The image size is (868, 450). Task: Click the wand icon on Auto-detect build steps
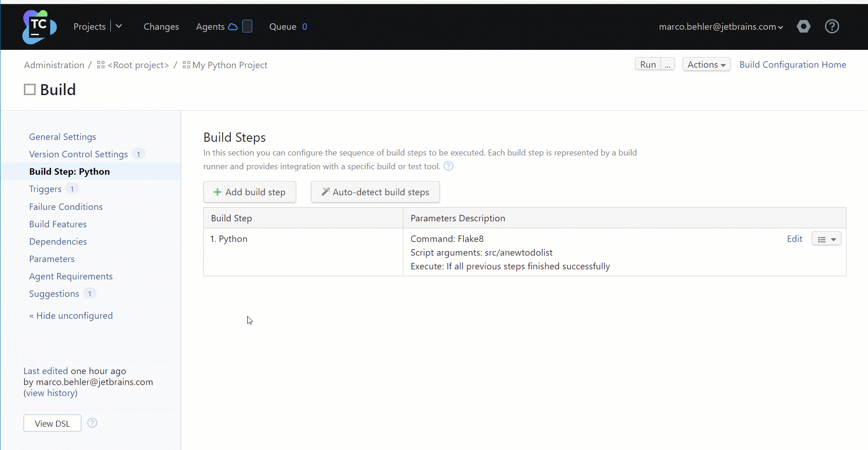point(325,192)
